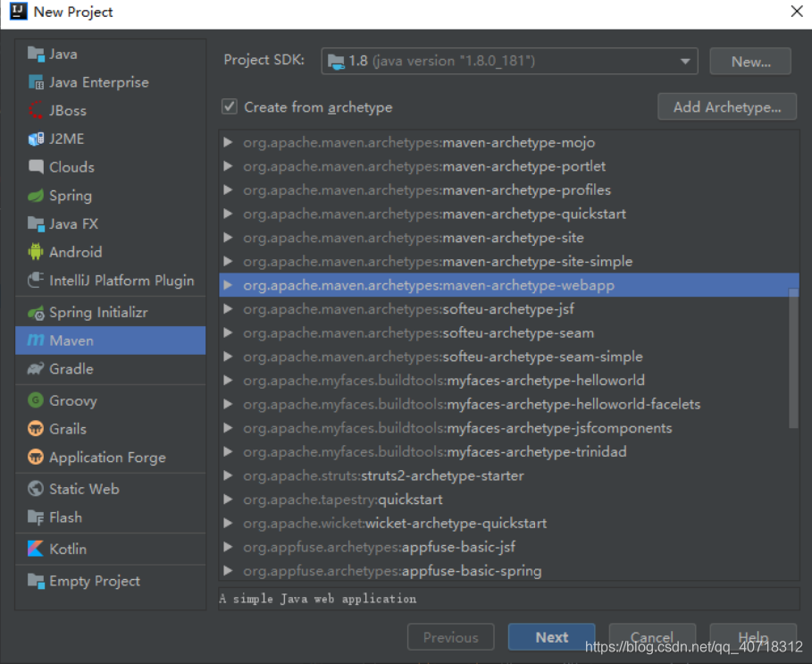Click the Java Enterprise icon
The height and width of the screenshot is (664, 812).
tap(36, 82)
